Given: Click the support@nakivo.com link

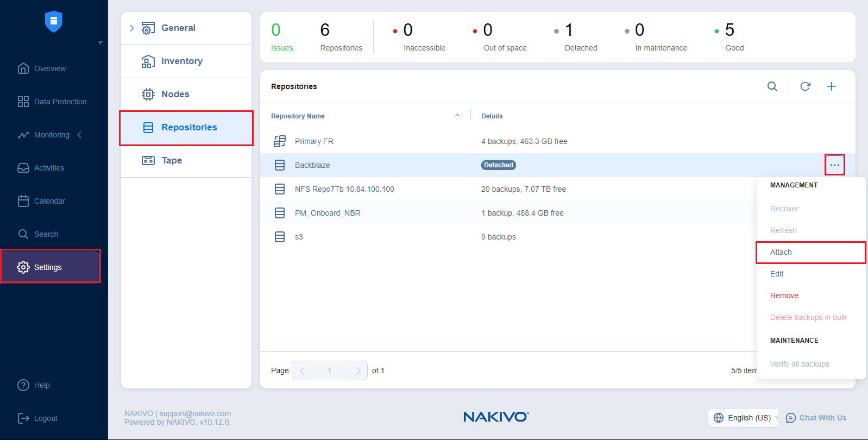Looking at the screenshot, I should pos(194,413).
